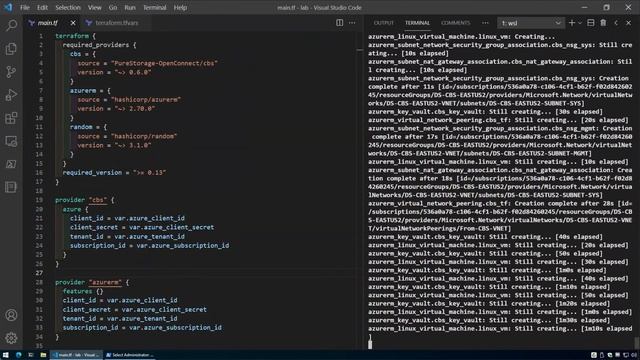
Task: Switch to 'Select Administrator' taskbar window
Action: pos(129,355)
